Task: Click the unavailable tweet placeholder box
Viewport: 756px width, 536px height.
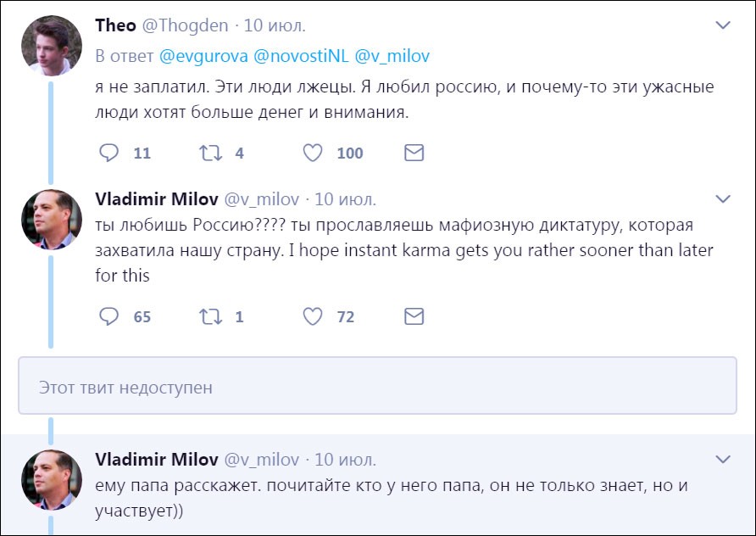Action: pyautogui.click(x=377, y=387)
